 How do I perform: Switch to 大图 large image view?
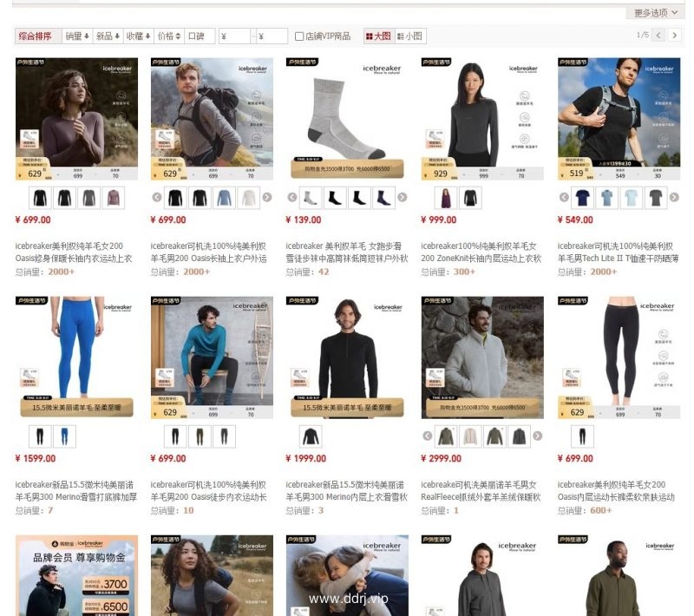click(378, 36)
